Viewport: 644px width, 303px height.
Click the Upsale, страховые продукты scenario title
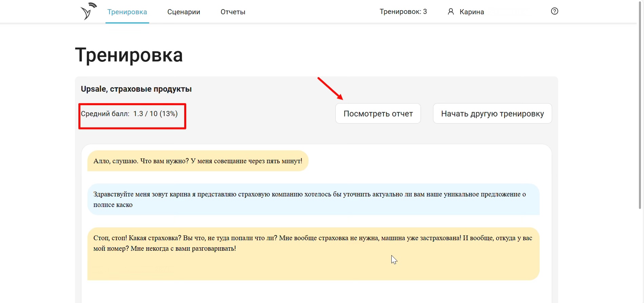click(136, 89)
